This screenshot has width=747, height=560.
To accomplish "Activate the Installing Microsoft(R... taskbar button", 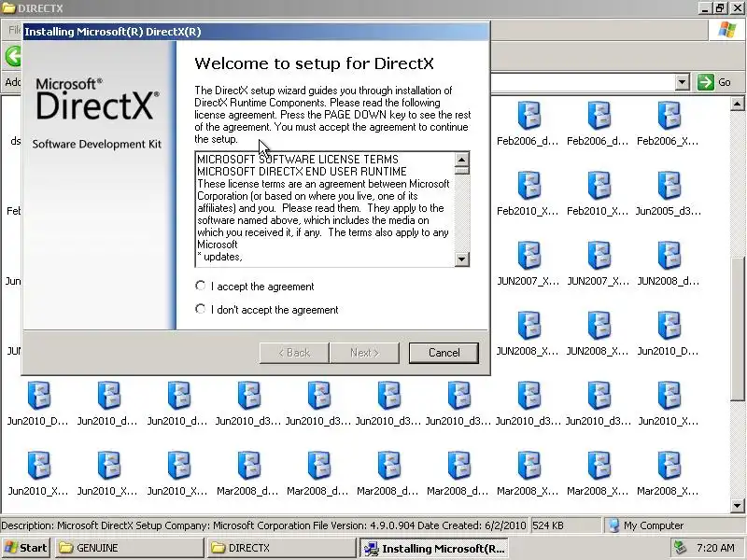I will click(x=433, y=548).
